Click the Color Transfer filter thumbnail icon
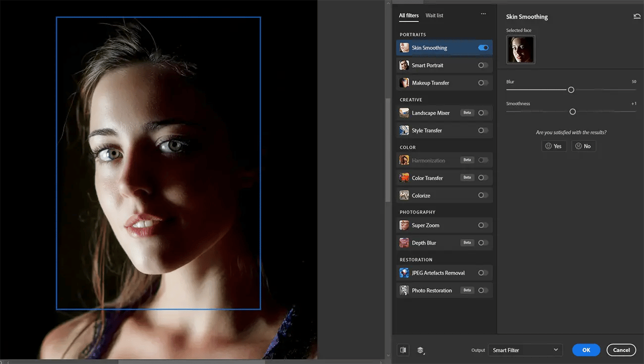Image resolution: width=644 pixels, height=364 pixels. [404, 178]
